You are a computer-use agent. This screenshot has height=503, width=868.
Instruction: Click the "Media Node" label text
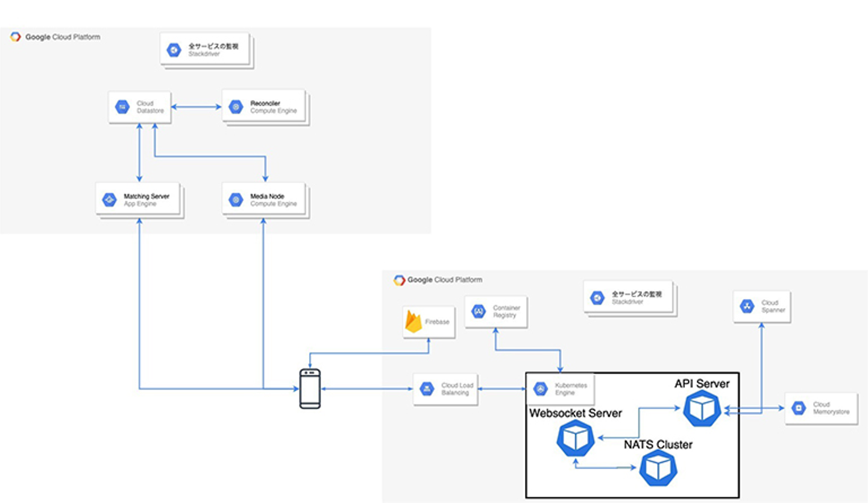click(x=268, y=196)
